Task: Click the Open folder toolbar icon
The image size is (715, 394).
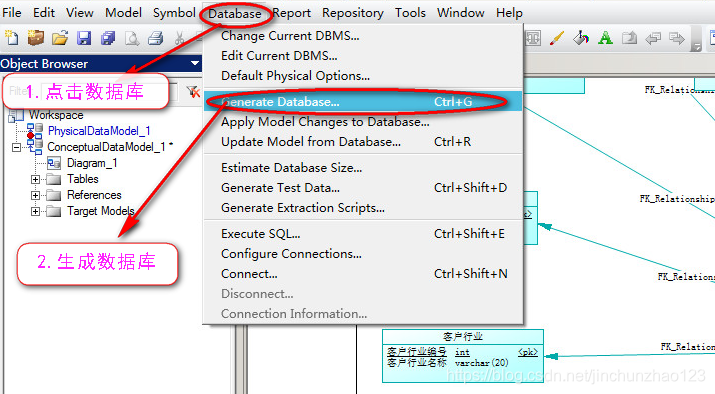Action: pos(60,38)
